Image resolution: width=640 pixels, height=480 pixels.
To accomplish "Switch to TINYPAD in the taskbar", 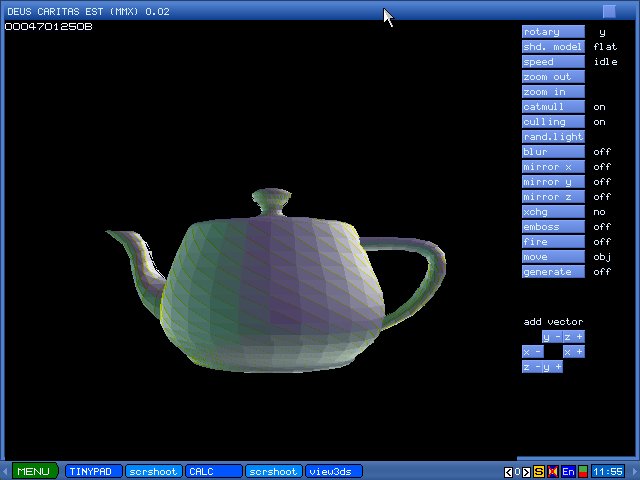I will (94, 471).
